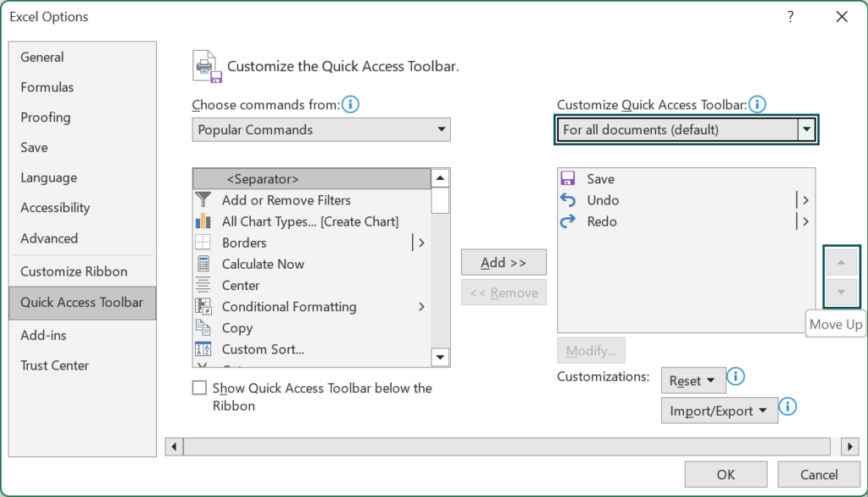Image resolution: width=868 pixels, height=497 pixels.
Task: Open the Reset dropdown button
Action: click(693, 381)
